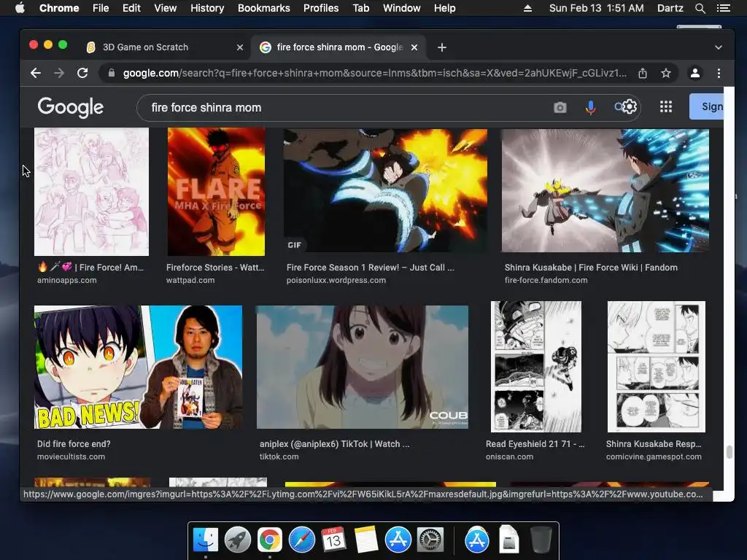Open the BAD NEWS thumbnail image
Viewport: 747px width, 560px height.
138,367
